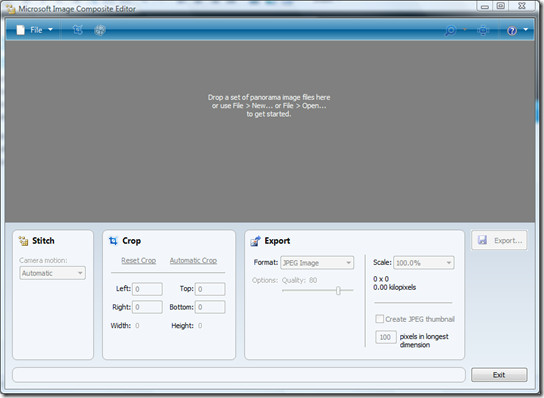
Task: Maximize the Image Composite Editor window
Action: click(x=500, y=6)
